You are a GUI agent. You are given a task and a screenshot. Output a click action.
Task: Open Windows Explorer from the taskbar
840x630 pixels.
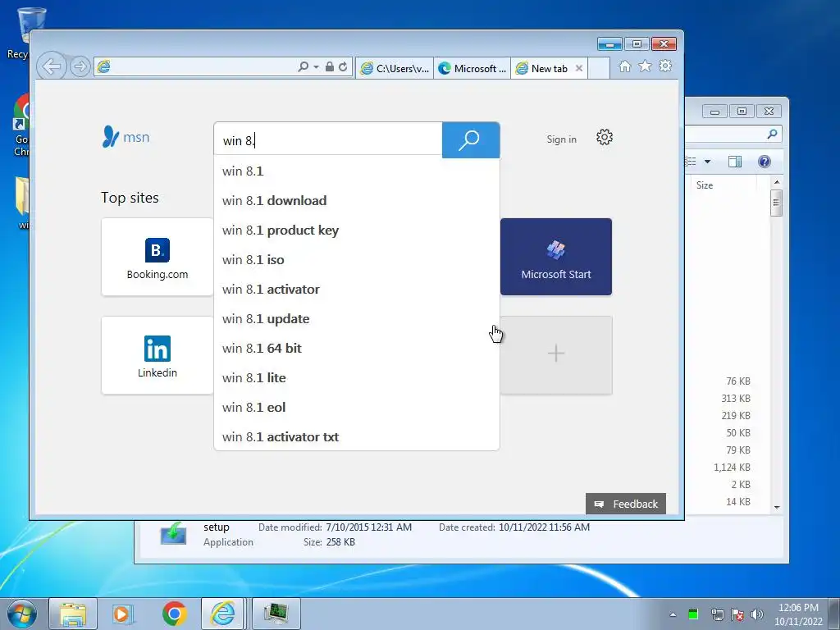point(73,614)
